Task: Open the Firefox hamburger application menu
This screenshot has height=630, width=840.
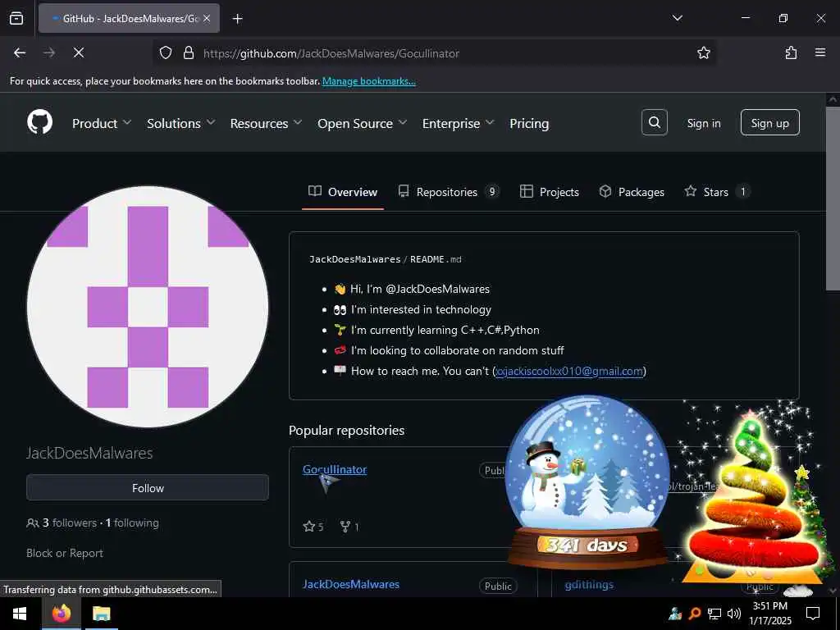Action: [x=820, y=52]
